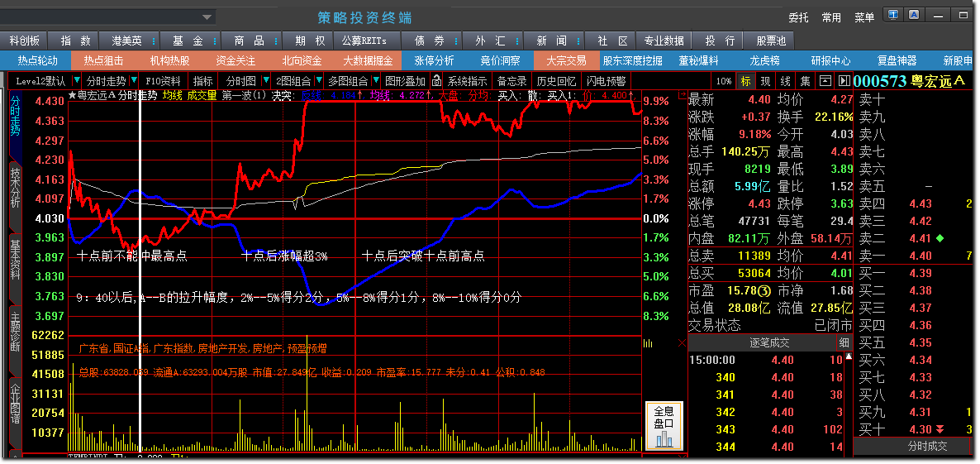Image resolution: width=980 pixels, height=464 pixels.
Task: Click 热点狙击 link
Action: click(104, 60)
